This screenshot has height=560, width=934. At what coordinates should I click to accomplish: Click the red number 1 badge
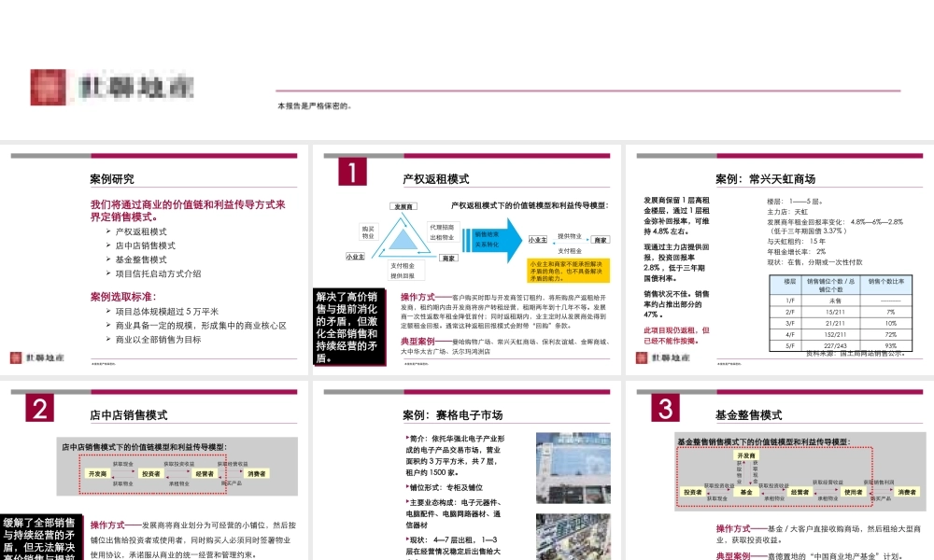351,172
